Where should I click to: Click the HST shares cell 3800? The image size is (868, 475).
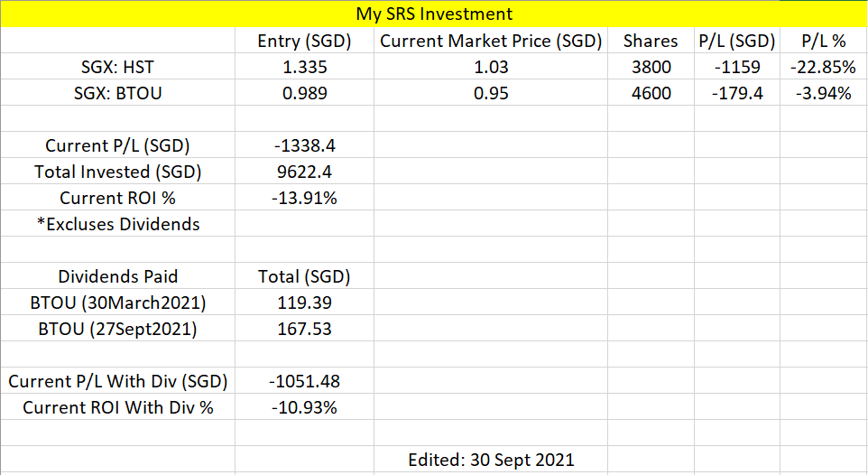(x=651, y=67)
